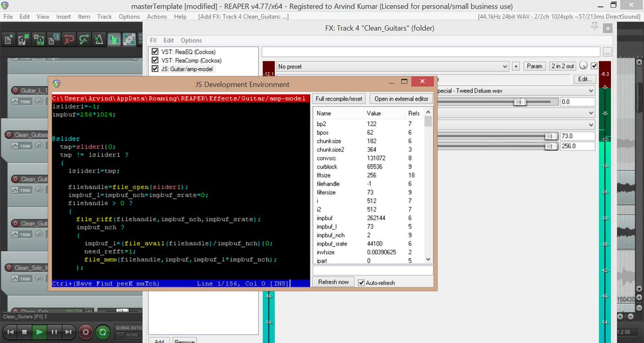Toggle the plugin bypass checkbox beside 2 in 2 out
Screen dimensions: 644x343
tap(594, 66)
